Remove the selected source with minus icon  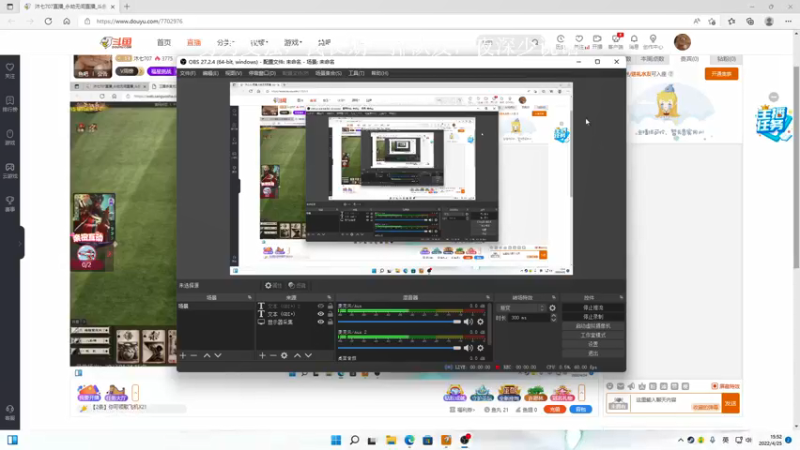273,355
